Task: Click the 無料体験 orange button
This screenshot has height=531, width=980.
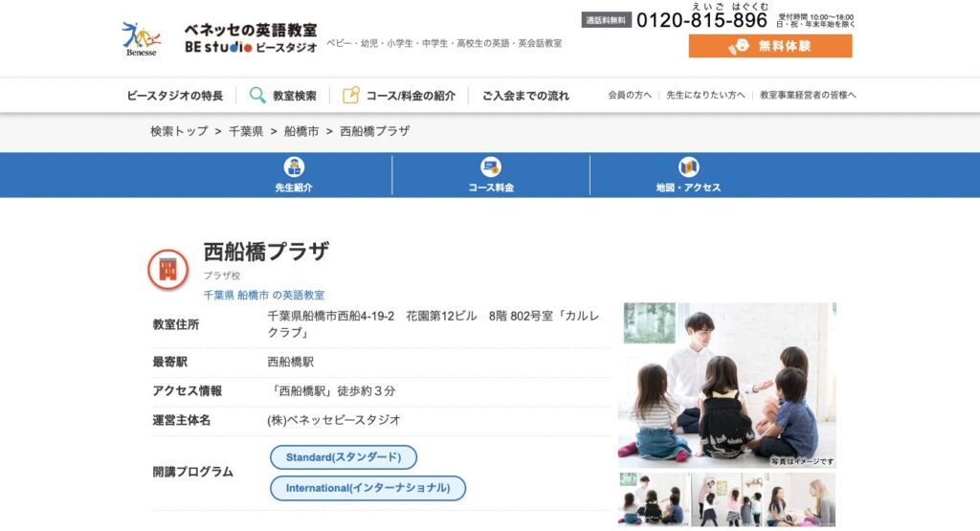Action: pyautogui.click(x=770, y=46)
